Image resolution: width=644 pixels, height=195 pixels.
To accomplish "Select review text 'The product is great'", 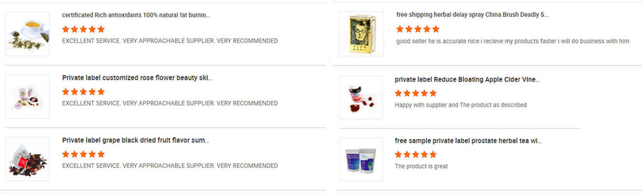I will [421, 166].
